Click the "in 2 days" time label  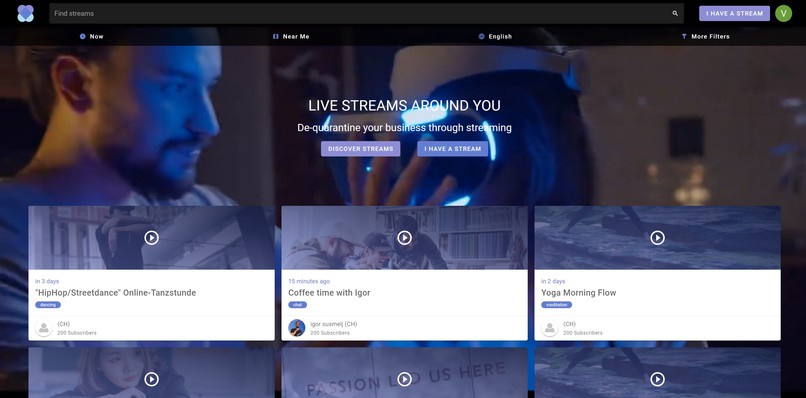pos(553,281)
